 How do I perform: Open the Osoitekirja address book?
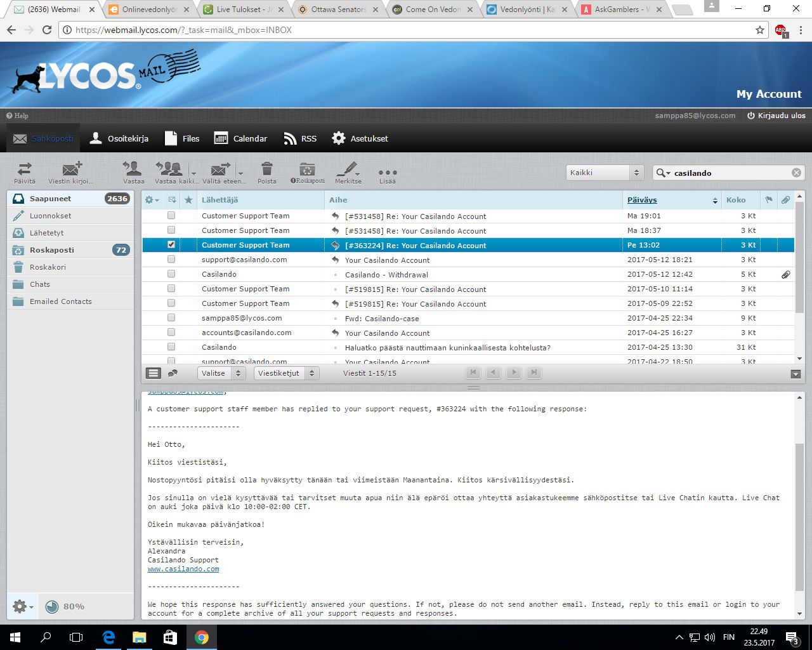(x=119, y=138)
